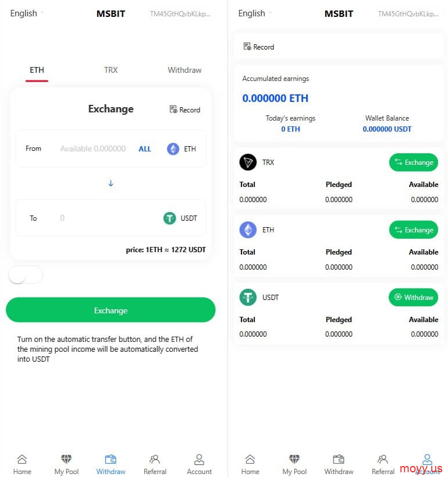Open Withdraw wallet icon in right bottom navigation

click(339, 459)
